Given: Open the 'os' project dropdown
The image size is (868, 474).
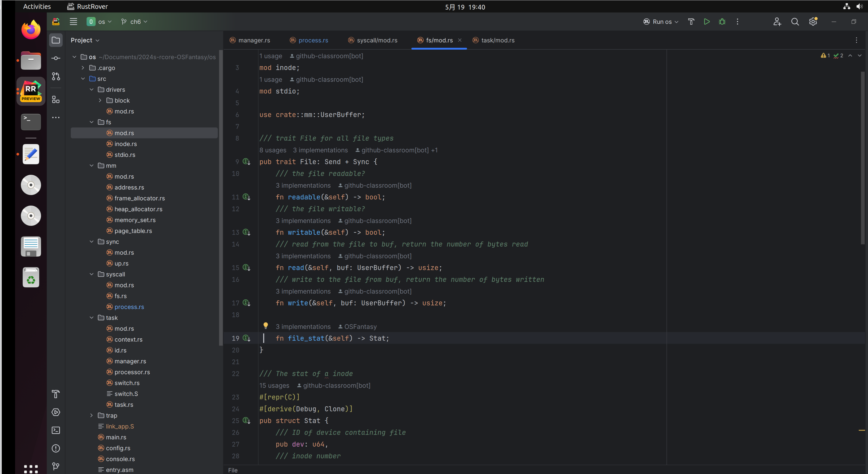Looking at the screenshot, I should (99, 21).
